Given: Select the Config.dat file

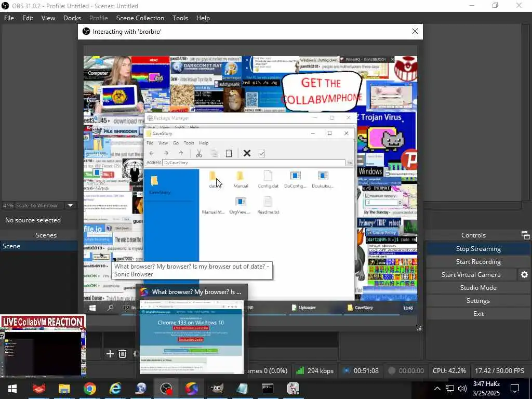Looking at the screenshot, I should tap(268, 179).
